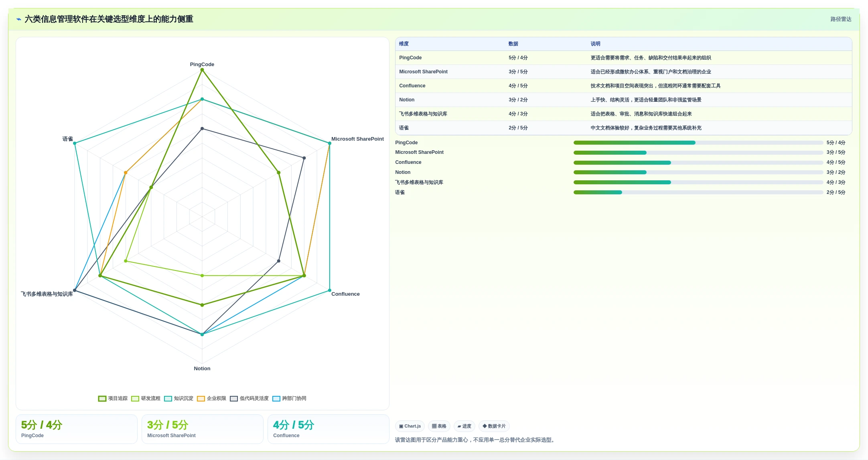Click the 表格 tag chip
This screenshot has width=868, height=460.
tap(439, 426)
